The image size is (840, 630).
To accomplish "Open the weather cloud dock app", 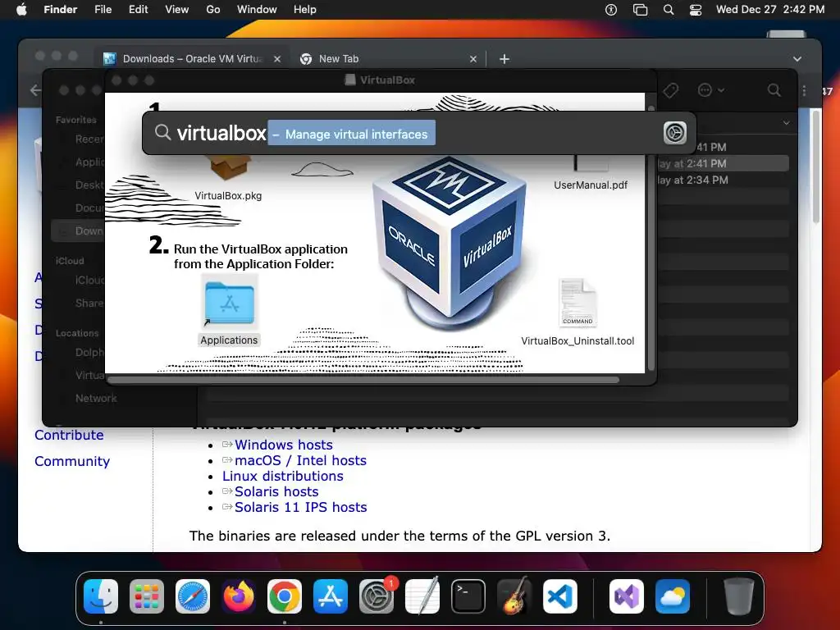I will pos(673,596).
